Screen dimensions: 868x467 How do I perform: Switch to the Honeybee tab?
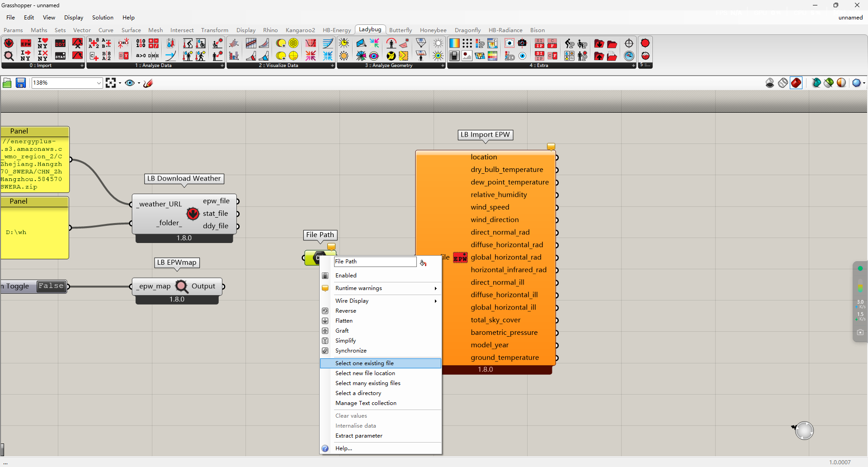[x=433, y=30]
